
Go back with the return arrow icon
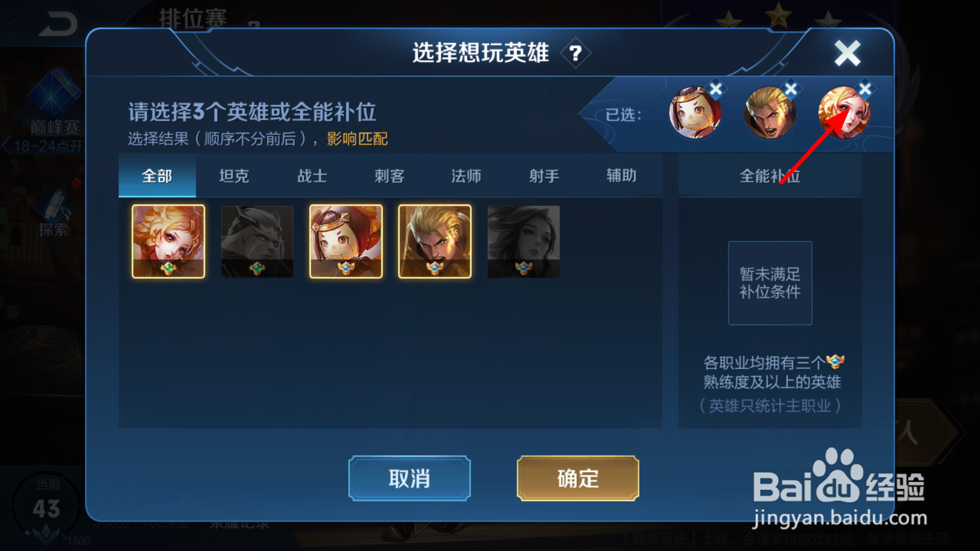click(x=58, y=24)
